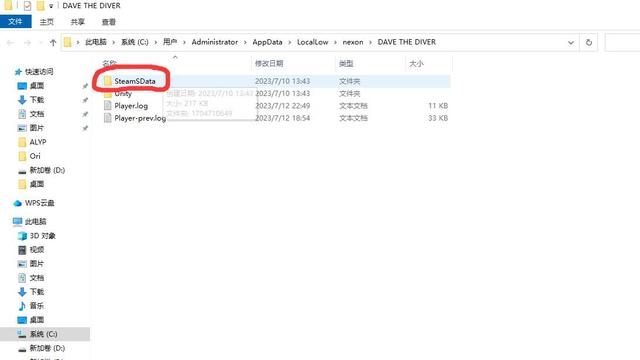Open 视频 under 此电脑
Image resolution: width=640 pixels, height=360 pixels.
click(37, 250)
